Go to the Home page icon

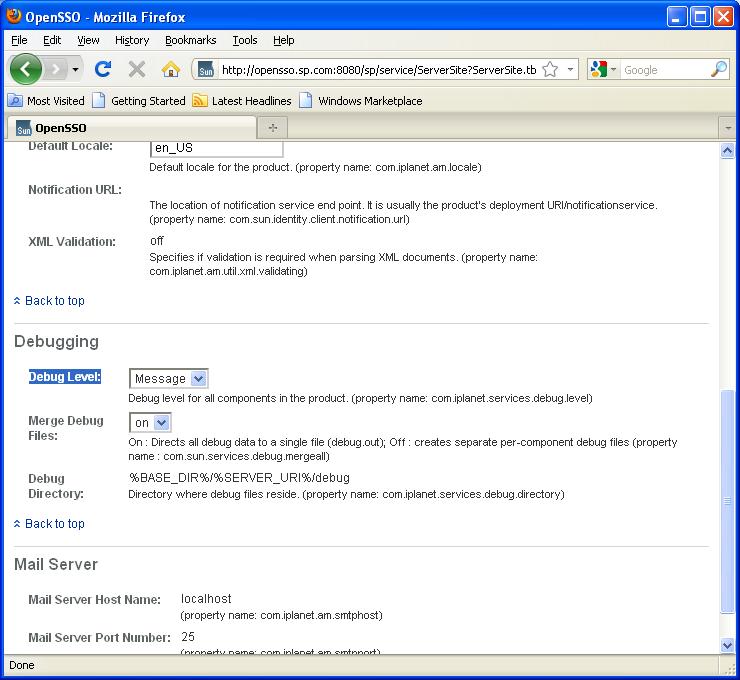[x=170, y=69]
